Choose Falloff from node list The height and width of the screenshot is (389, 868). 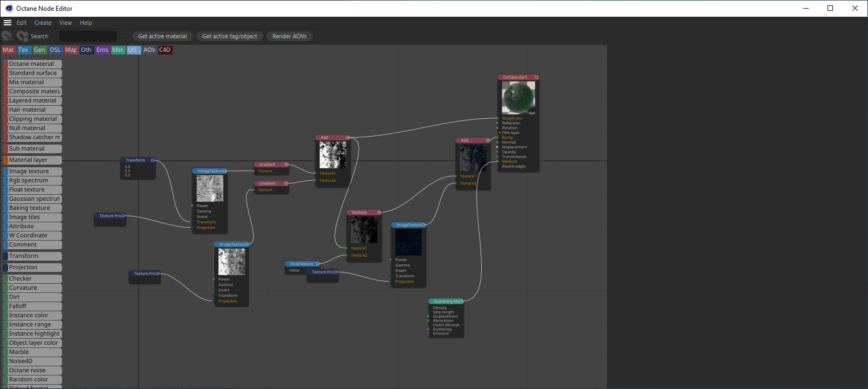[x=32, y=306]
